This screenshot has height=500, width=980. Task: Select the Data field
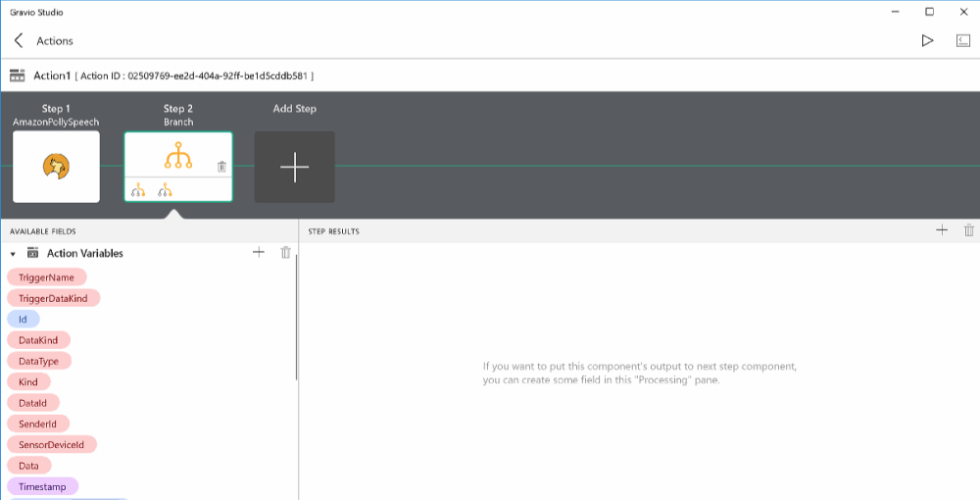(x=28, y=466)
